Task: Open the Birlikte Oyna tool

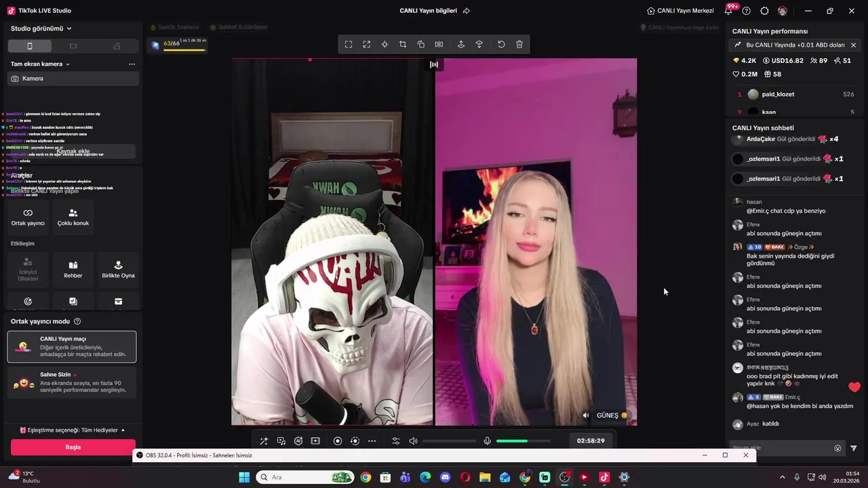Action: coord(118,269)
